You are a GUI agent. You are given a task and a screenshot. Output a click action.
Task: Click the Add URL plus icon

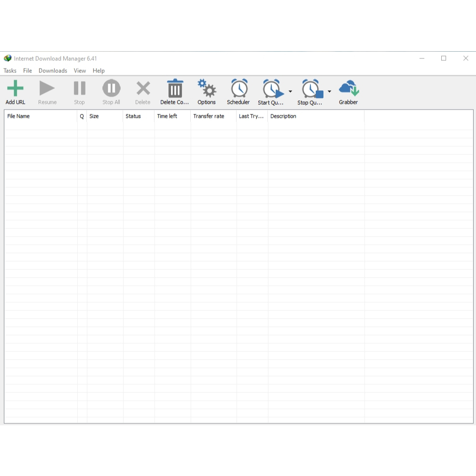15,89
